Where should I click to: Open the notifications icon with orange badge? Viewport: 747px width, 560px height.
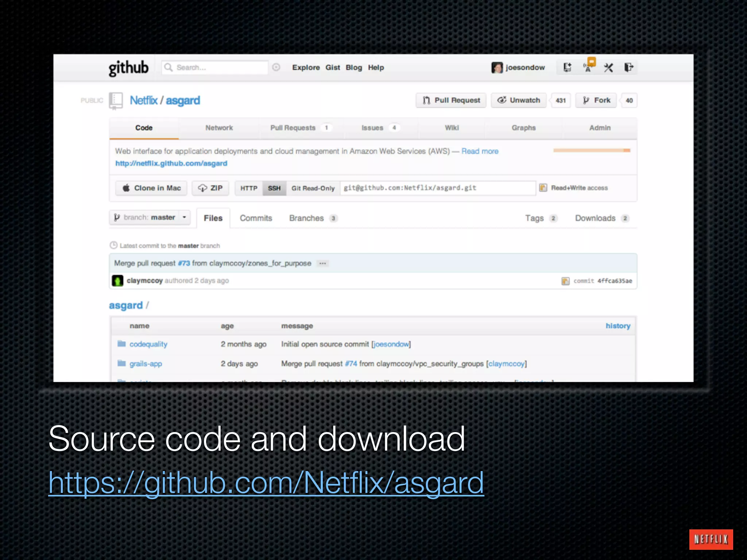tap(589, 66)
